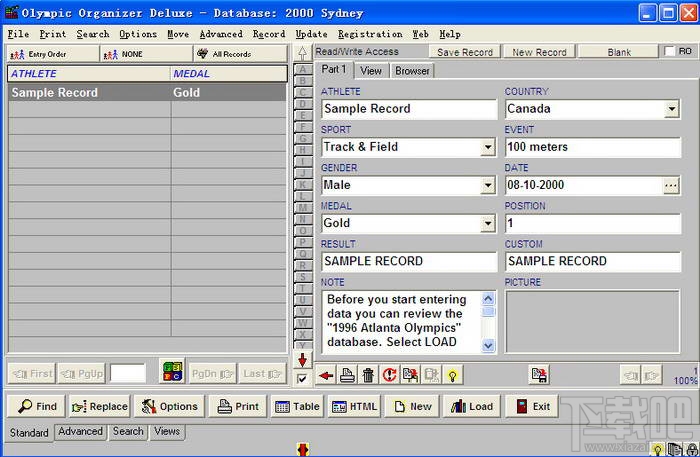Screen dimensions: 700x457
Task: Open the DATE picker ellipsis button
Action: (671, 185)
